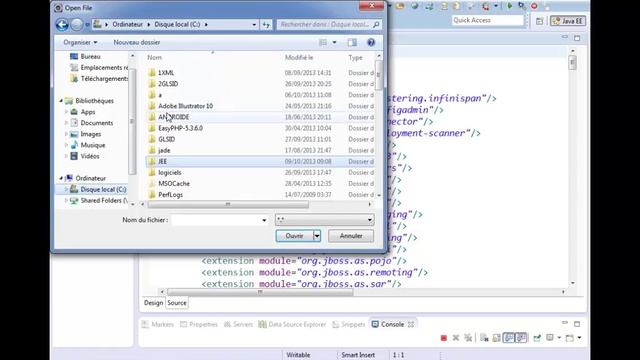The height and width of the screenshot is (360, 640).
Task: Collapse the Ordinateur tree node
Action: 61,178
